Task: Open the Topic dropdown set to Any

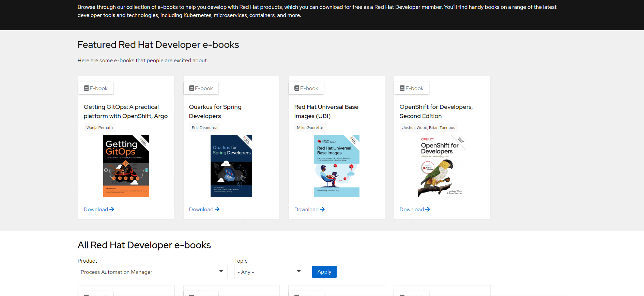Action: coord(270,272)
